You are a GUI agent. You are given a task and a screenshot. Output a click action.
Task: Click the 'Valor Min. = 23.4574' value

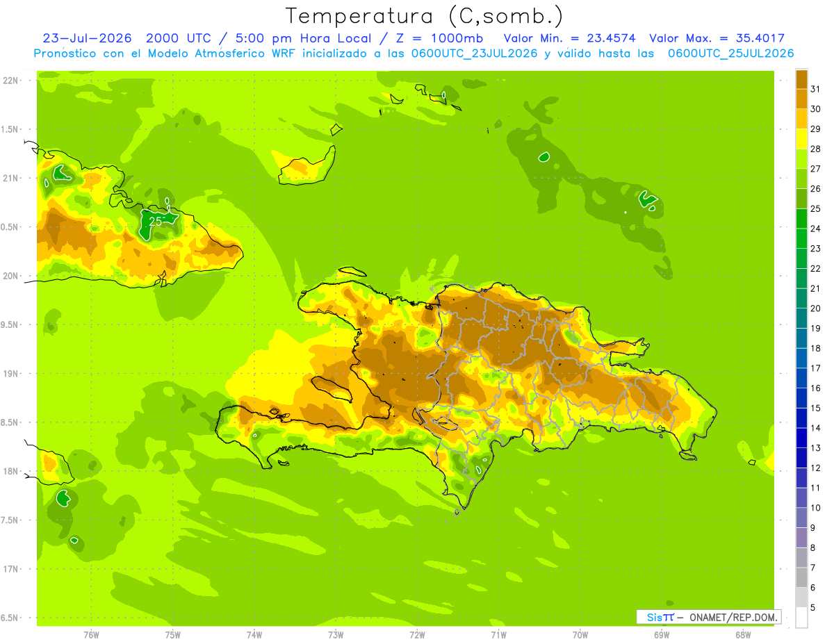(569, 38)
